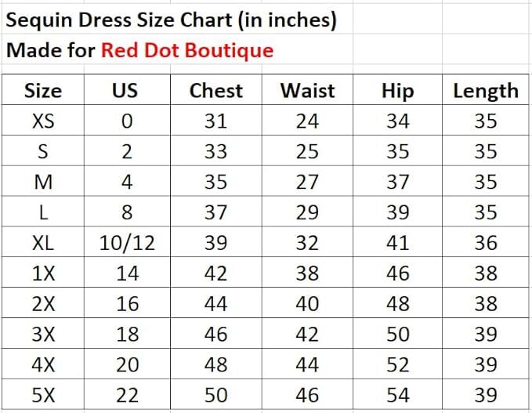Select the M size cell
The width and height of the screenshot is (532, 413).
[x=43, y=181]
